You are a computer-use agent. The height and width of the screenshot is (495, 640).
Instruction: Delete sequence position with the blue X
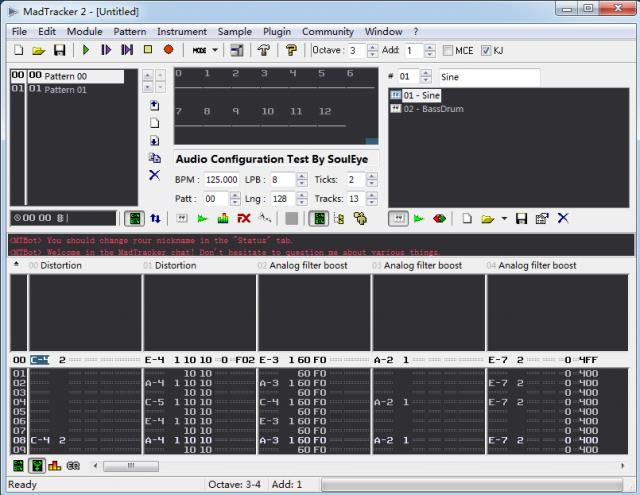point(154,175)
